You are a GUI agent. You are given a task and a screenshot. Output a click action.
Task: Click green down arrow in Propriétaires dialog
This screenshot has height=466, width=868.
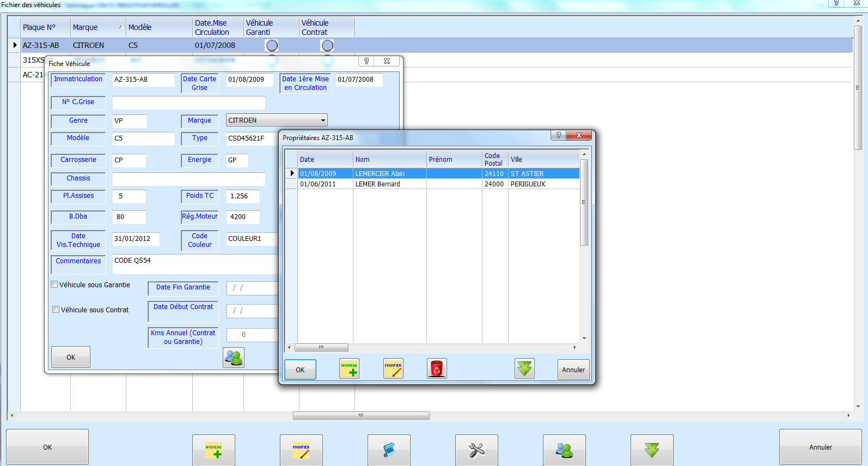[524, 369]
